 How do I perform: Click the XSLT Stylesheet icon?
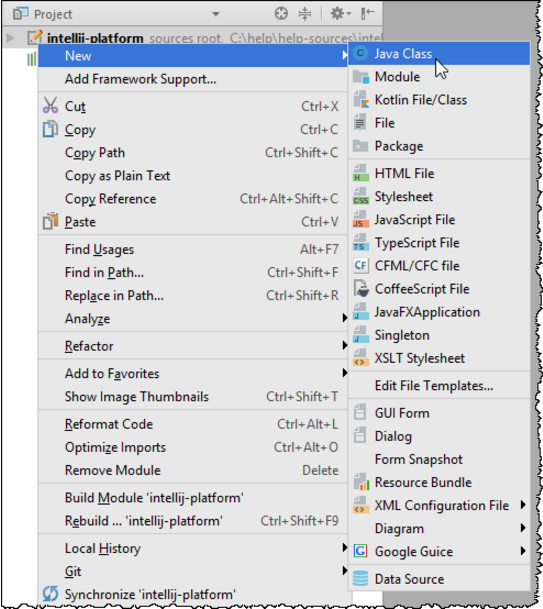(x=360, y=358)
